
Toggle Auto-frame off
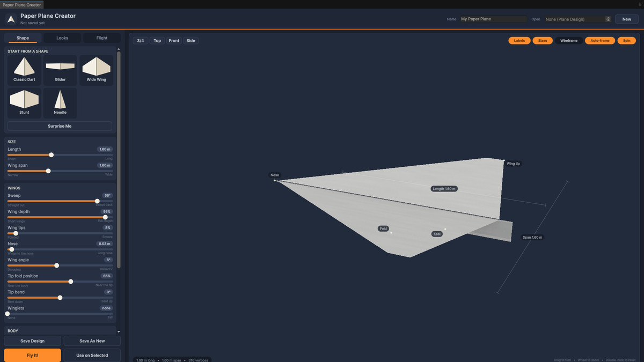[x=600, y=41]
